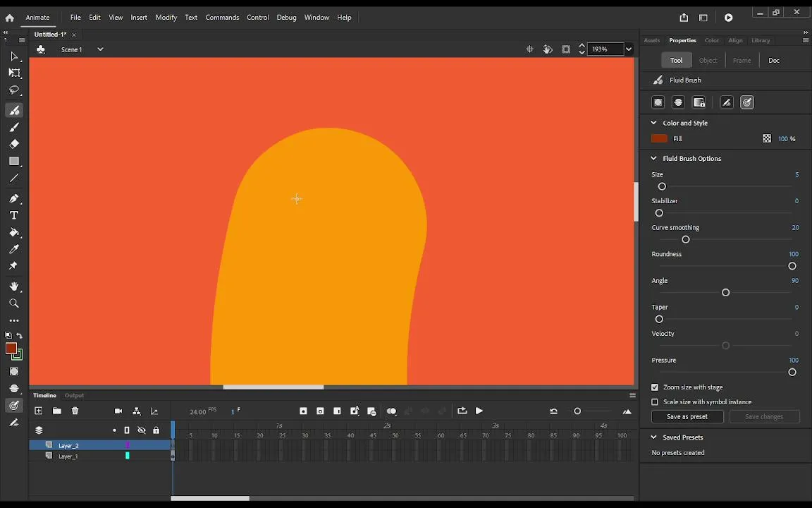Viewport: 812px width, 508px height.
Task: Select the Pen tool
Action: [x=15, y=198]
